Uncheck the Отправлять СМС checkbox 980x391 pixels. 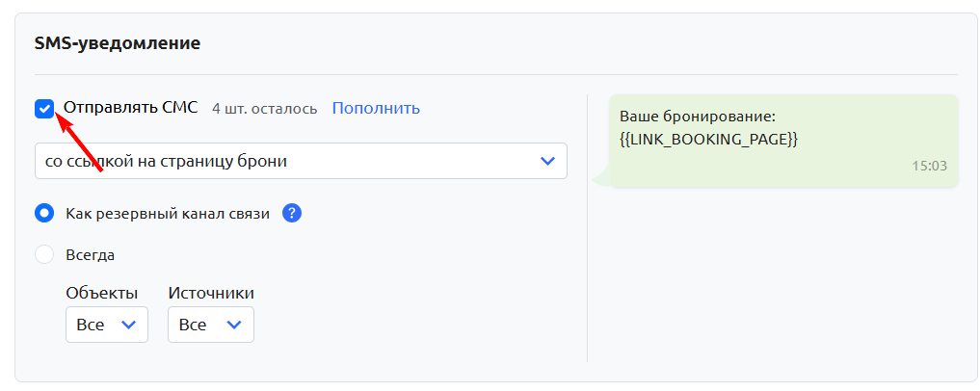coord(44,109)
